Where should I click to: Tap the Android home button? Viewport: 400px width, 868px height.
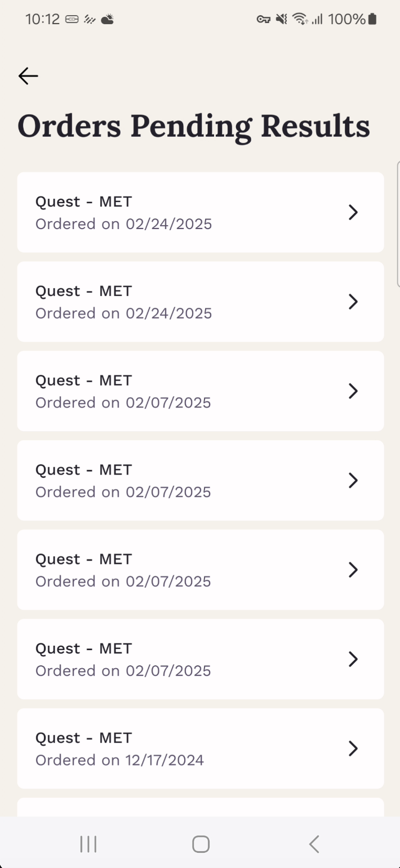tap(201, 844)
